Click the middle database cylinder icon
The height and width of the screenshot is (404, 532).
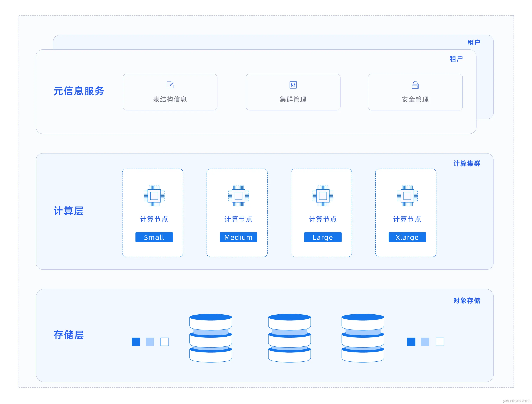pyautogui.click(x=289, y=338)
